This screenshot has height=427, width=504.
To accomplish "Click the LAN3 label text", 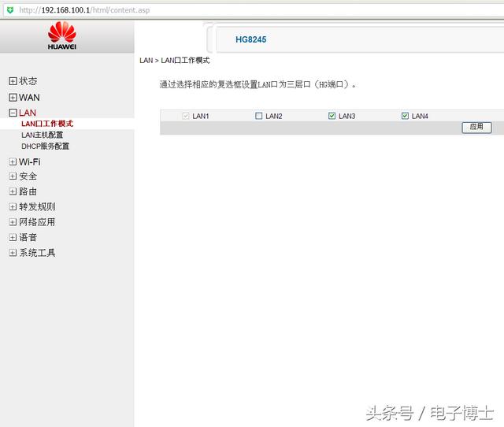I will (347, 116).
